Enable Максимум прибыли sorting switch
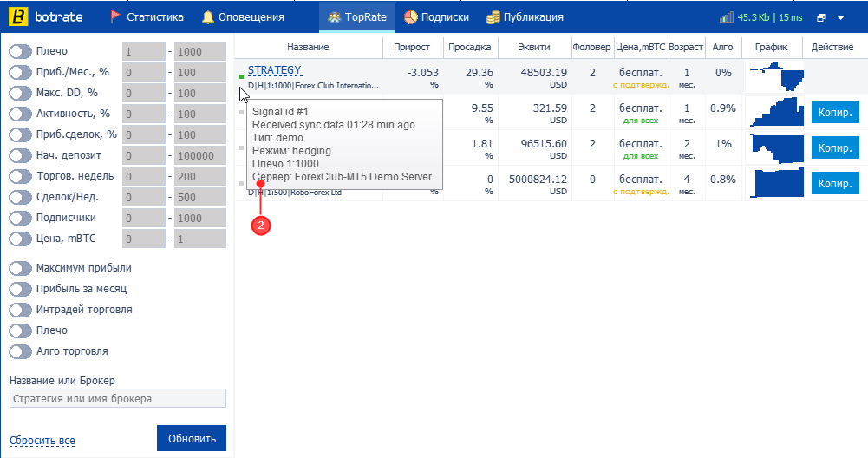 pos(21,268)
